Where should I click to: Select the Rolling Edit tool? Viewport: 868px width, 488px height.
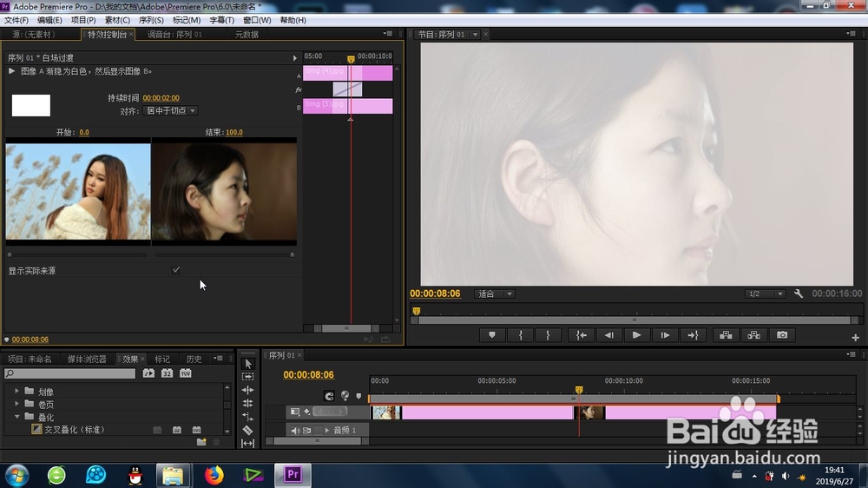click(248, 403)
